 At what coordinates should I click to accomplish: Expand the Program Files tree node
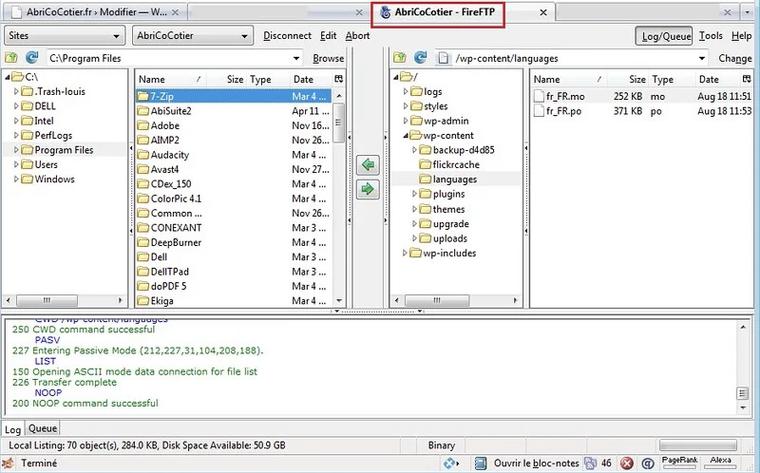click(16, 150)
